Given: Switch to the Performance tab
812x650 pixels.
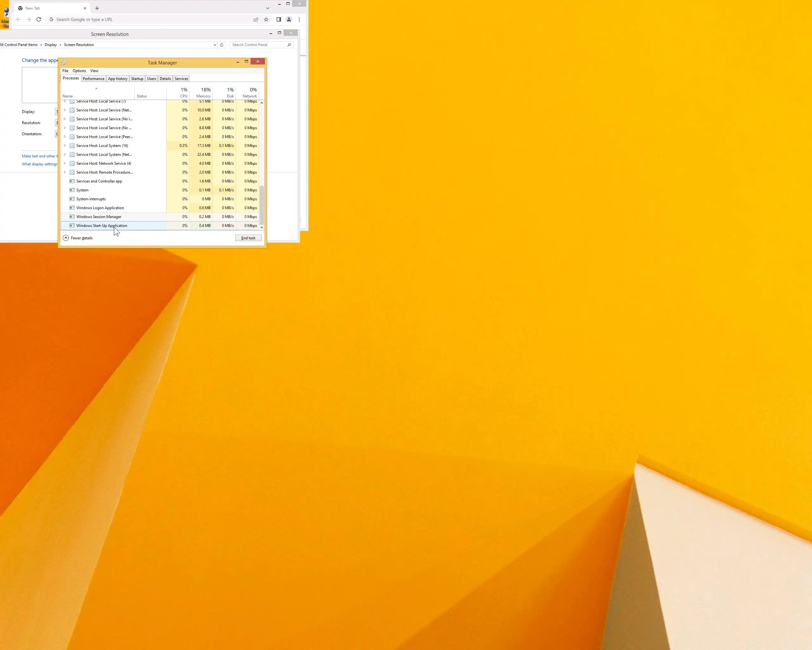Looking at the screenshot, I should coord(93,79).
